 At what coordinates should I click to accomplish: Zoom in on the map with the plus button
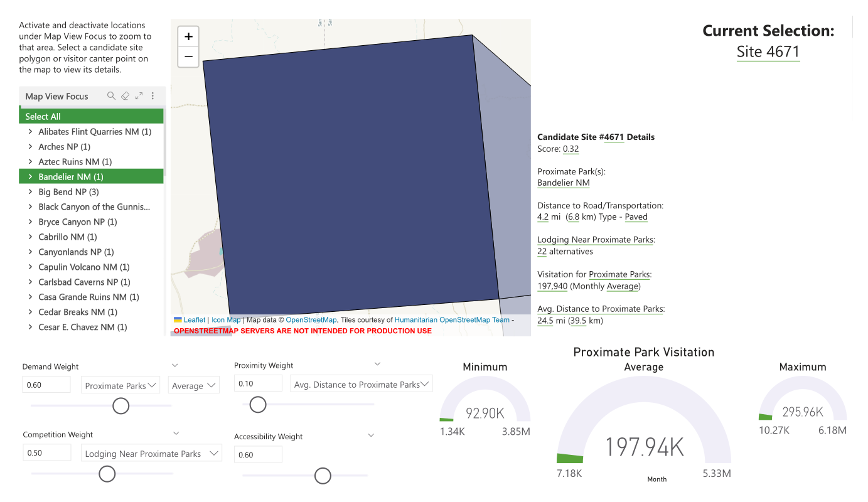coord(188,36)
